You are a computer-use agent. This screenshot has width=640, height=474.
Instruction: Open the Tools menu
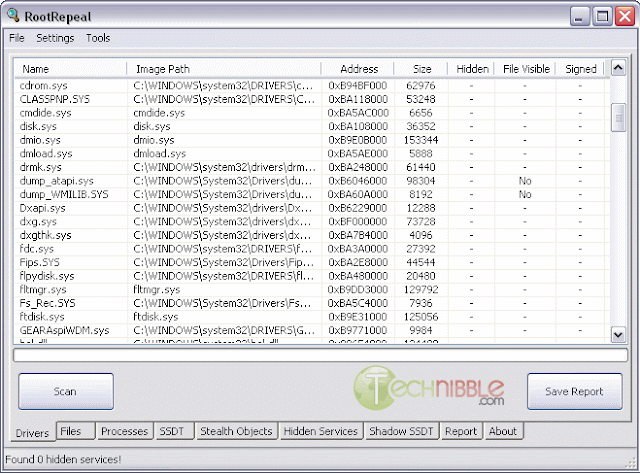98,38
